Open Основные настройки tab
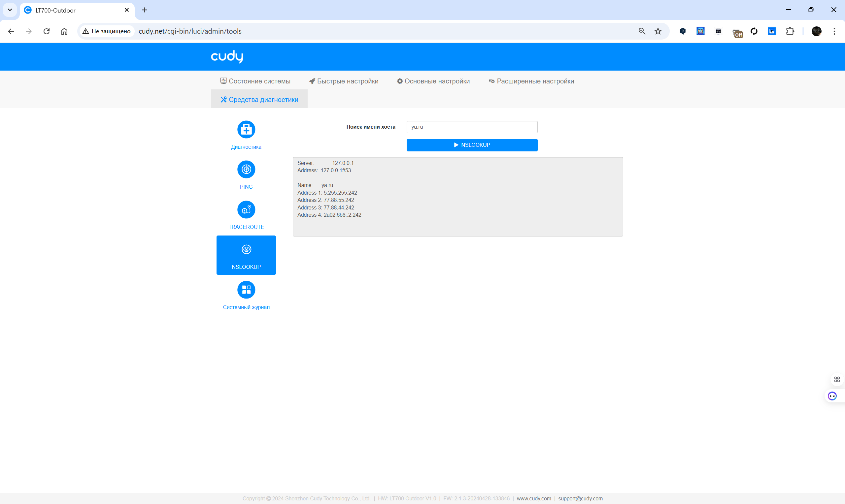845x504 pixels. 433,81
